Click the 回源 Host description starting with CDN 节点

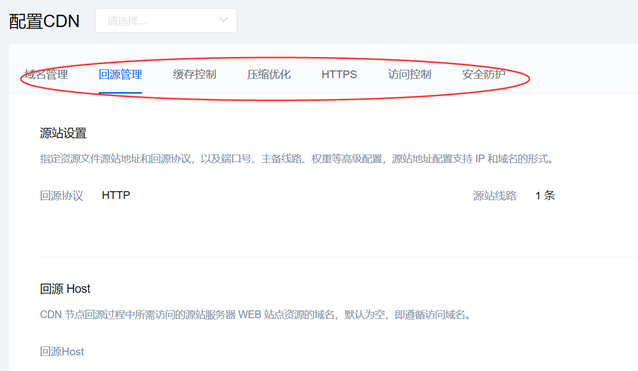(255, 314)
